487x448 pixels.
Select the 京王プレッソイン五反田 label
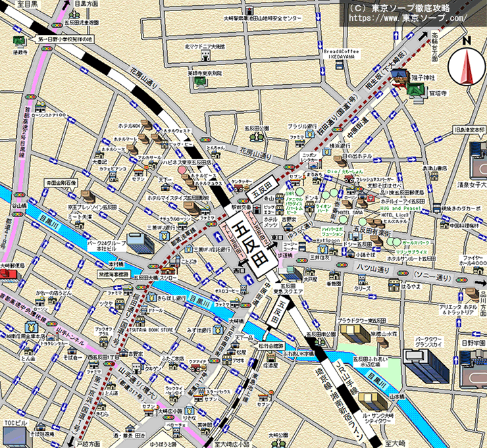click(x=93, y=207)
